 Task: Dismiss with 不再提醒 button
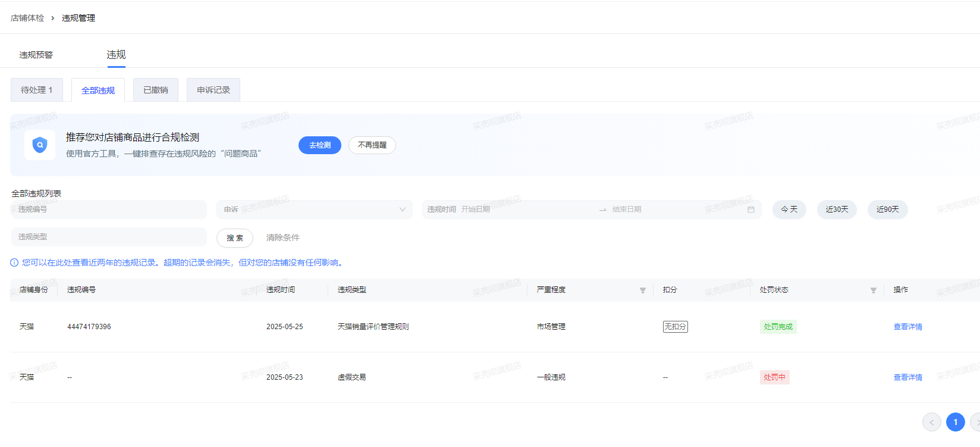(x=372, y=145)
